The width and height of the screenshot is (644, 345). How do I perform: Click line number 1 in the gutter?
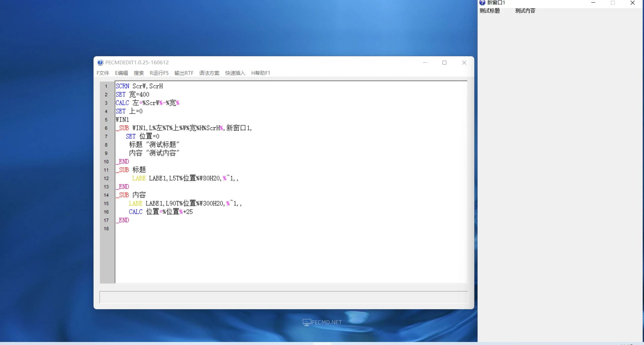(x=106, y=86)
